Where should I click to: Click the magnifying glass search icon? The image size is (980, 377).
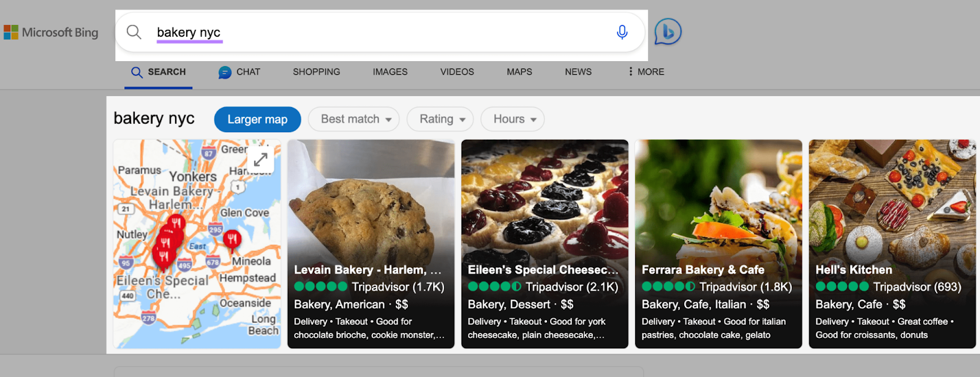coord(134,32)
